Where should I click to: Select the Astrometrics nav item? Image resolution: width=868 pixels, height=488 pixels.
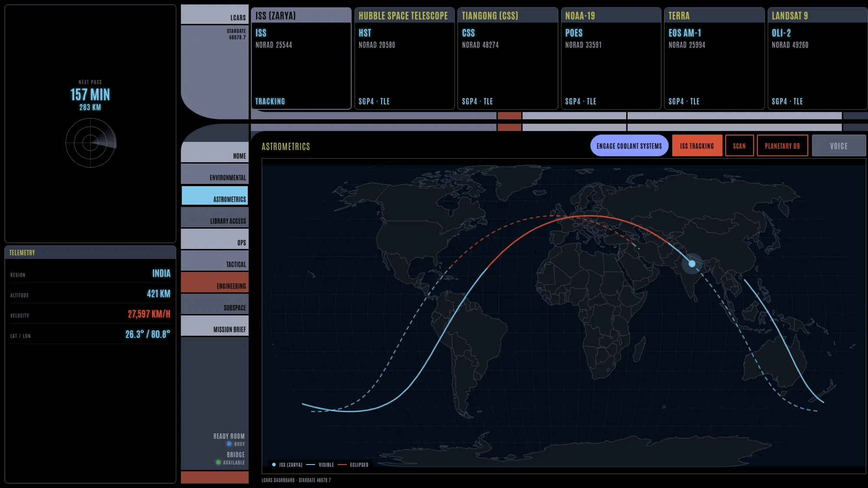(215, 195)
